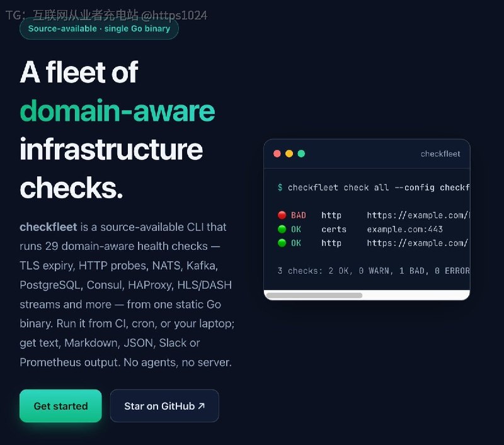This screenshot has height=445, width=504.
Task: Click the 'domain-aware' green headline text
Action: [x=117, y=111]
